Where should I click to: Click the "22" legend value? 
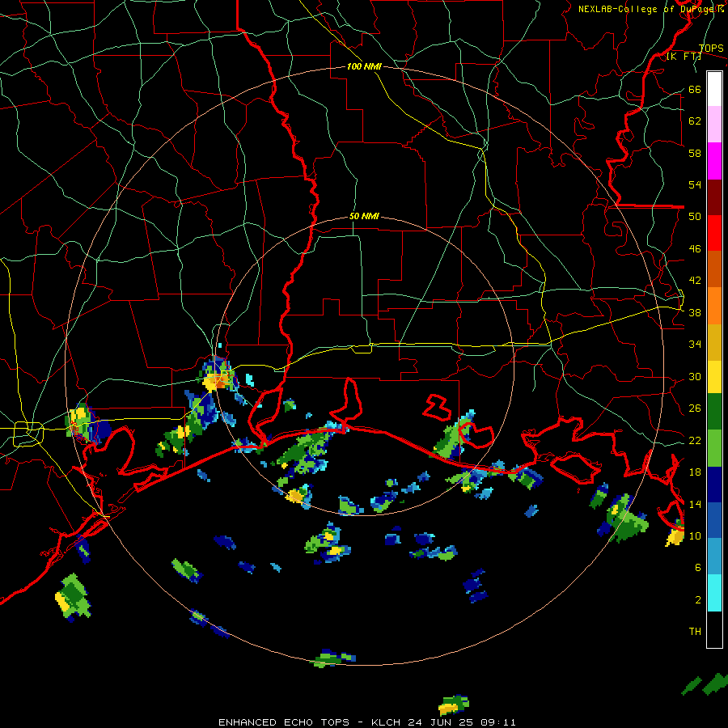695,441
